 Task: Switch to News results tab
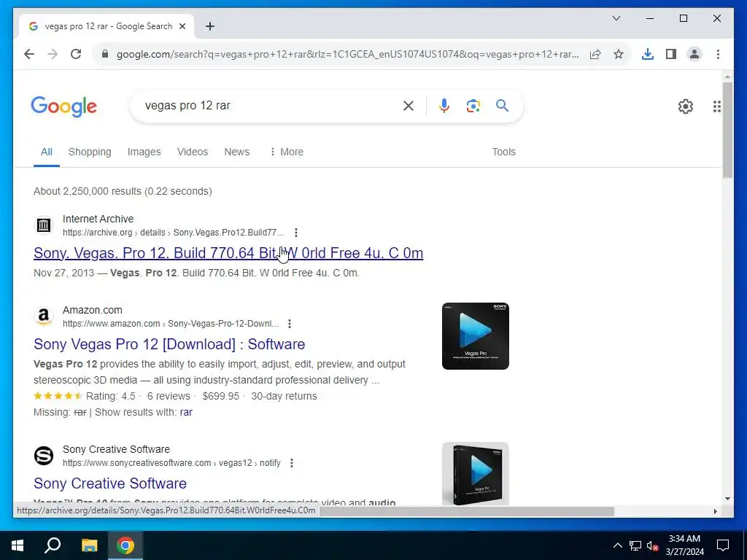[x=237, y=152]
